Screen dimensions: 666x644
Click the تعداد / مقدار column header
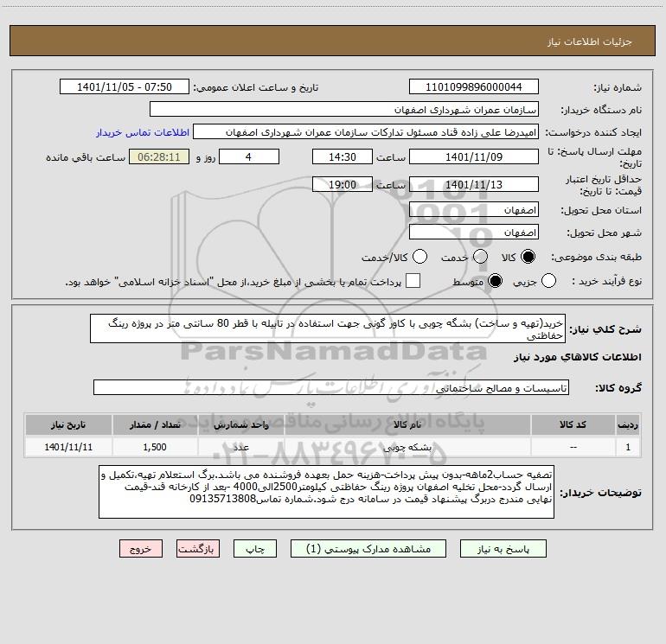coord(155,424)
